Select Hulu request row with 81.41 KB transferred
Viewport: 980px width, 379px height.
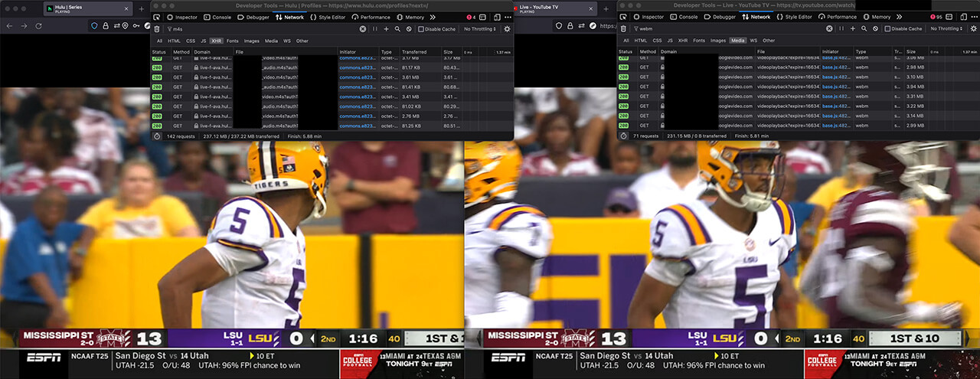click(331, 87)
